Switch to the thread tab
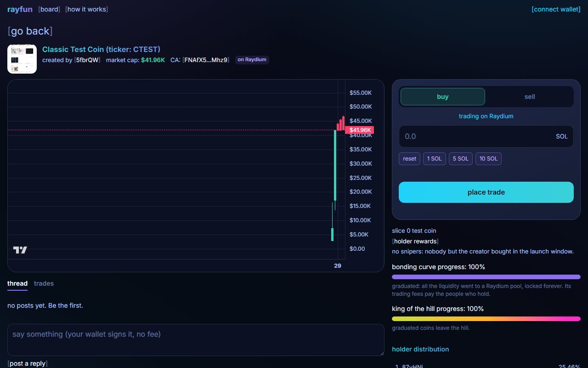 [x=17, y=284]
